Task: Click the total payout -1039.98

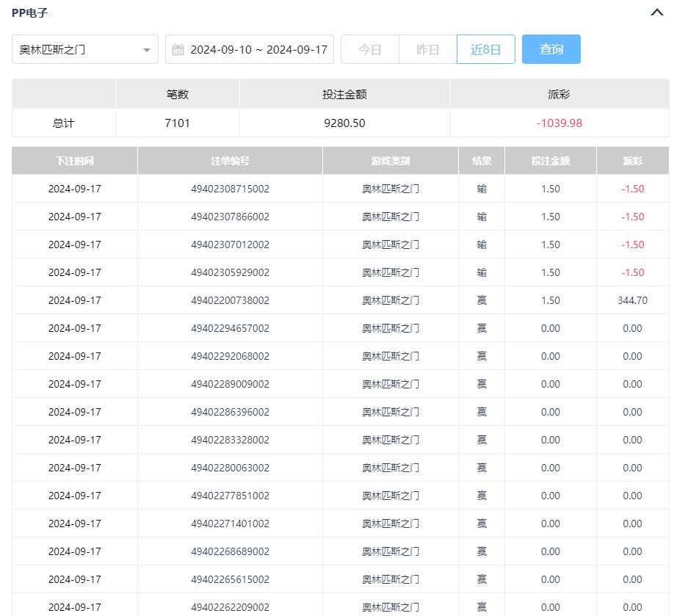Action: point(559,123)
